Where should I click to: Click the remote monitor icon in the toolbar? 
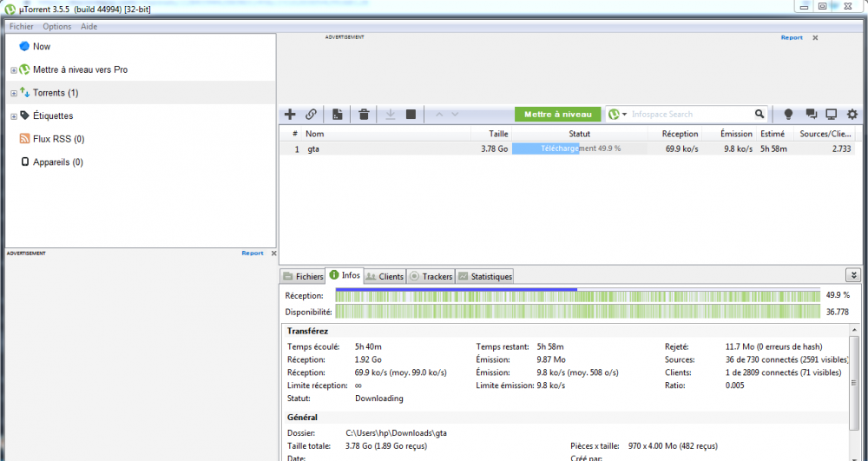pyautogui.click(x=831, y=115)
